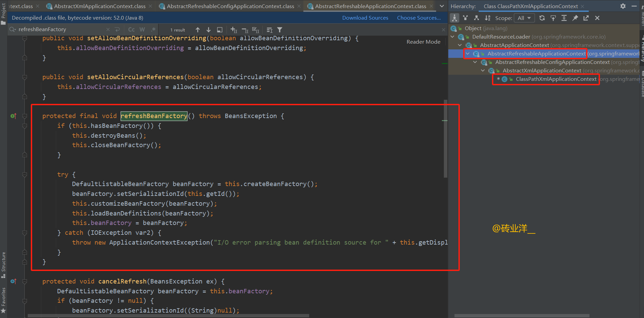Collapse AbstractRefreshableConfigApplicationContext tree node
This screenshot has height=318, width=644.
pyautogui.click(x=475, y=62)
